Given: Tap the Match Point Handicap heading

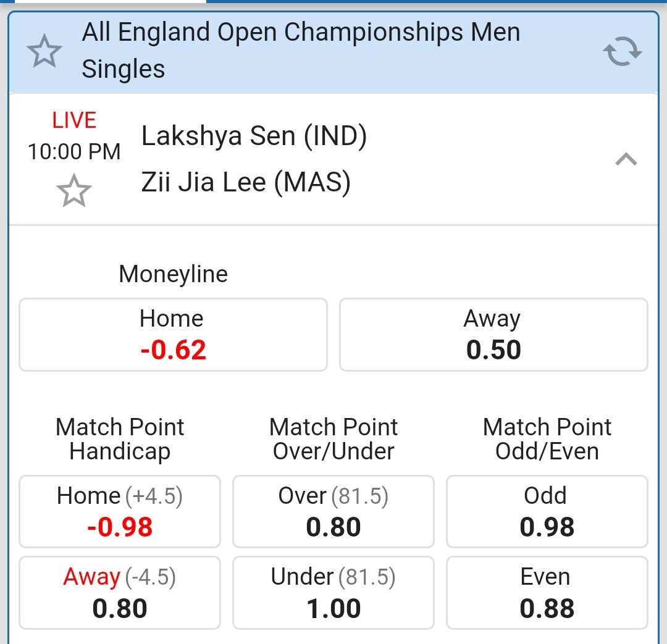Looking at the screenshot, I should [120, 439].
